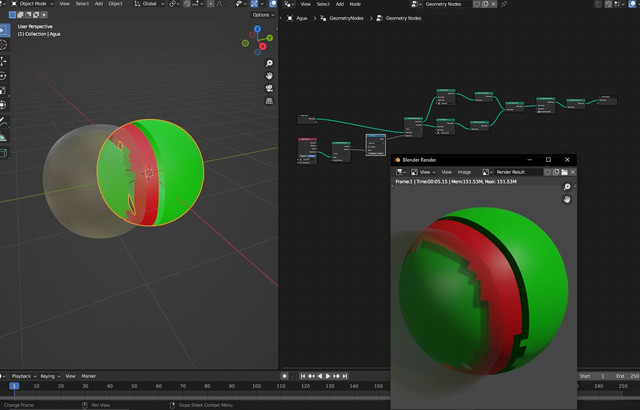
Task: Select the new selection mode icon
Action: [12, 15]
